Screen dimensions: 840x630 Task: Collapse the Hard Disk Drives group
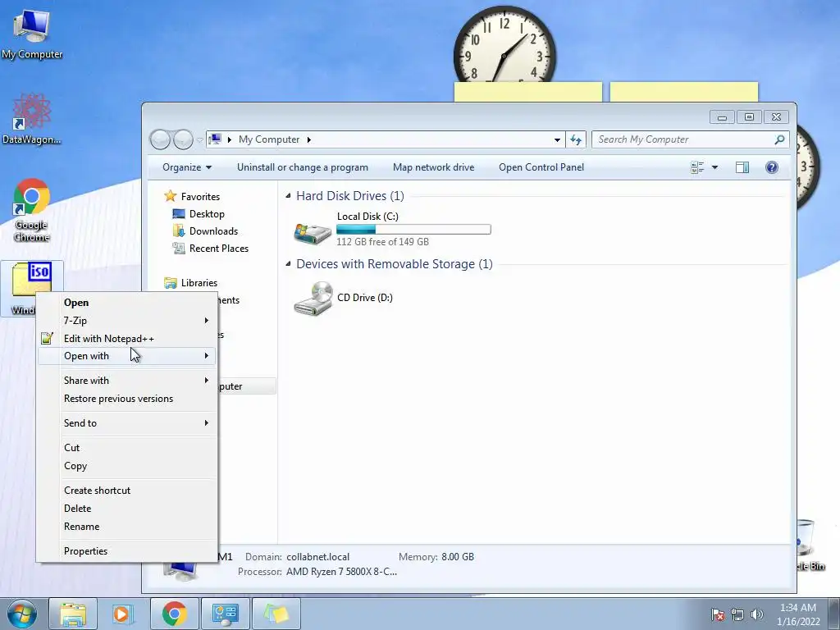click(288, 196)
